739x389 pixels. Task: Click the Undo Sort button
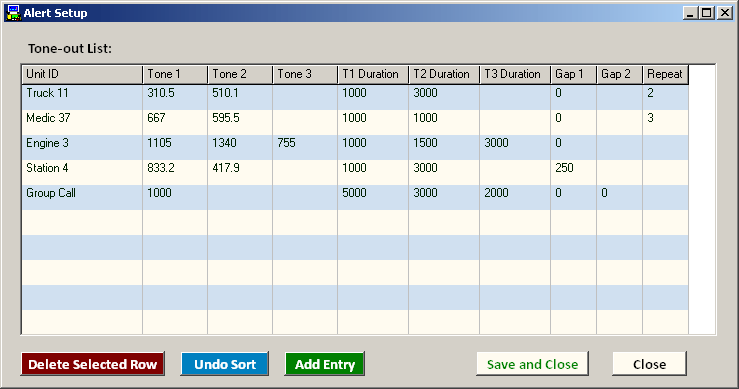click(225, 364)
